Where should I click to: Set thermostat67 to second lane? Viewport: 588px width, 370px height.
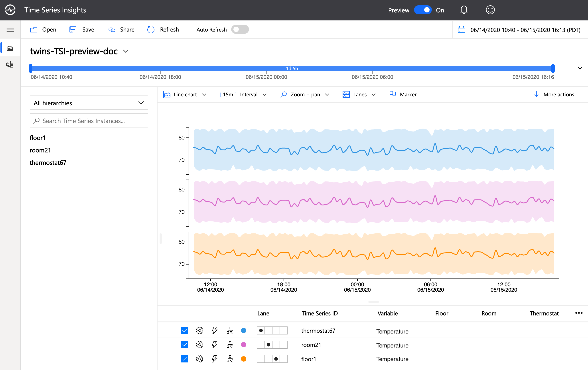tap(268, 331)
